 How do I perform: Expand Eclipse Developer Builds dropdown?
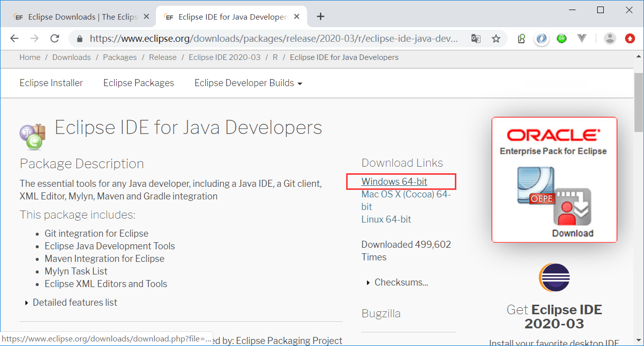[x=248, y=83]
